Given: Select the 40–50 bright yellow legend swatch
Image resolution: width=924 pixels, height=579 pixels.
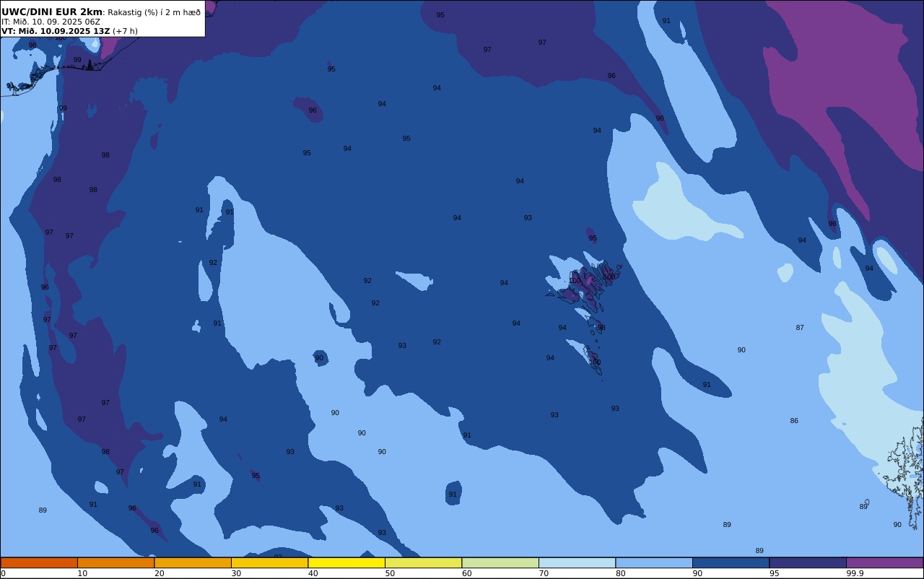Looking at the screenshot, I should click(346, 562).
